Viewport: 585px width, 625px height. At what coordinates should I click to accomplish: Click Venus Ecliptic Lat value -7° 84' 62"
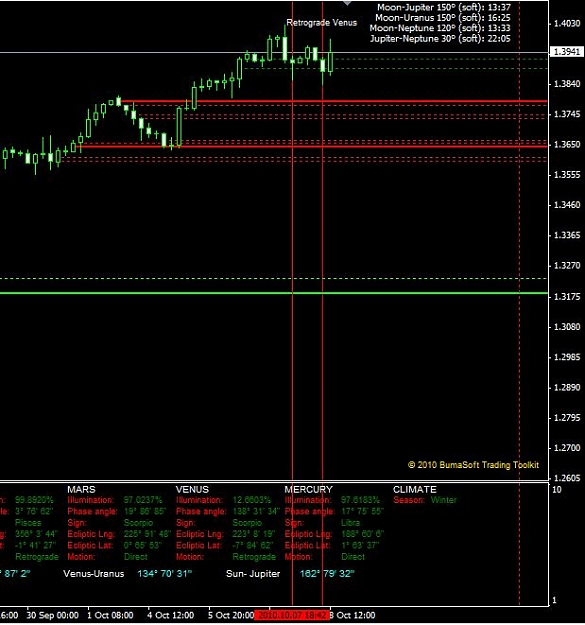pos(253,545)
